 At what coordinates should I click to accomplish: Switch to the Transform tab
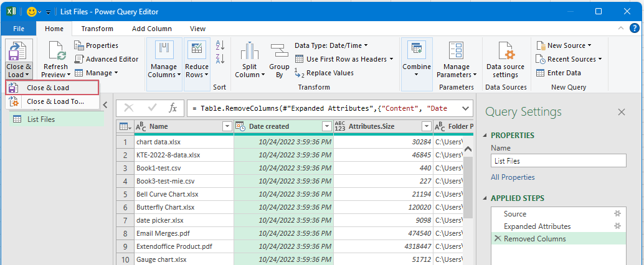coord(97,29)
